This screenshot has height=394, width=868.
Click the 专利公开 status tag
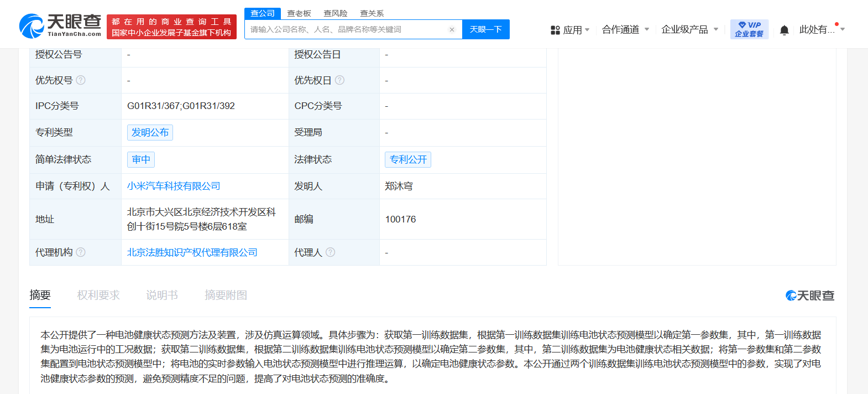point(408,160)
